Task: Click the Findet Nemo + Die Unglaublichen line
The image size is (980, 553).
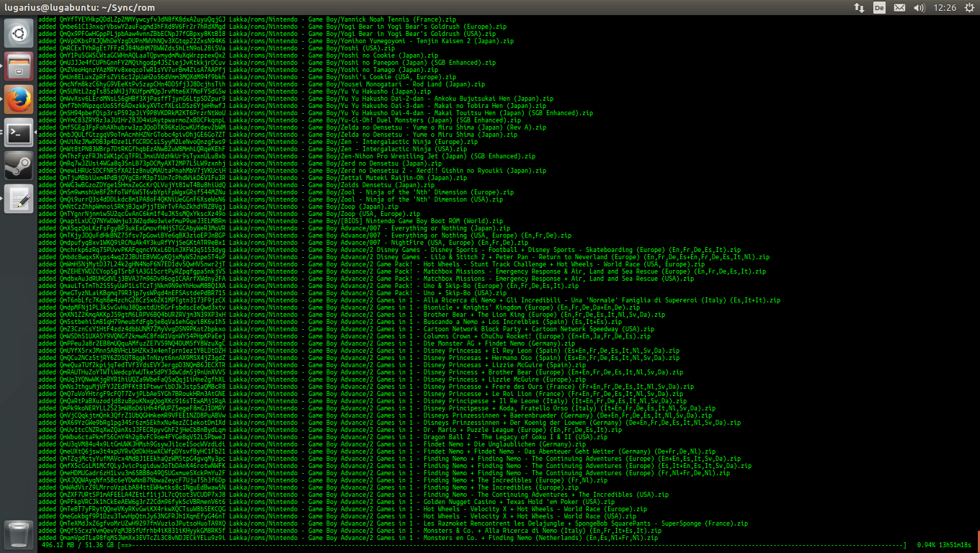Action: click(x=312, y=444)
